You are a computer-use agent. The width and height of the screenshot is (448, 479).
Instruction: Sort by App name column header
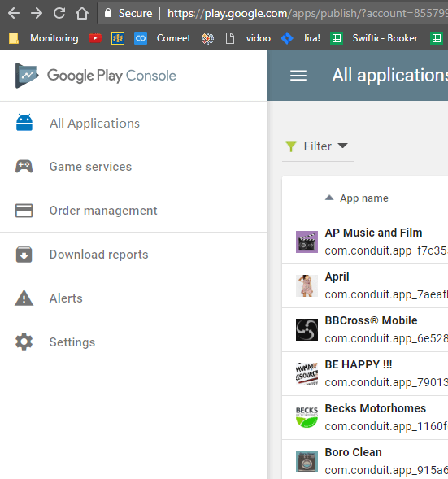[x=364, y=198]
